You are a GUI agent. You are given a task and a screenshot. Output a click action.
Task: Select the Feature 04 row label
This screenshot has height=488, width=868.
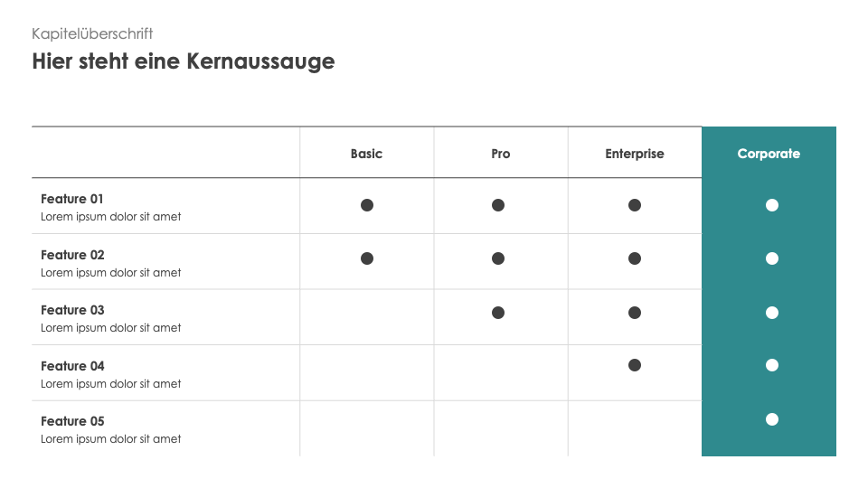(72, 366)
